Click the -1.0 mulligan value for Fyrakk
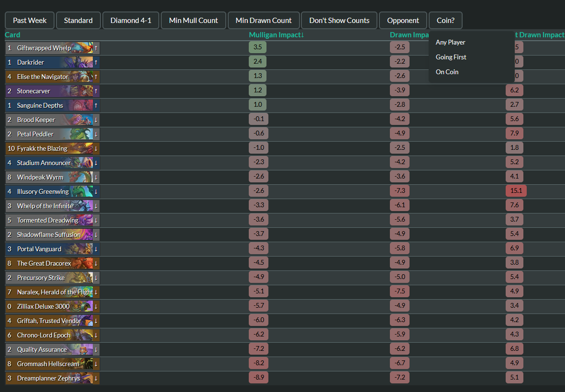The height and width of the screenshot is (392, 565). pyautogui.click(x=259, y=147)
